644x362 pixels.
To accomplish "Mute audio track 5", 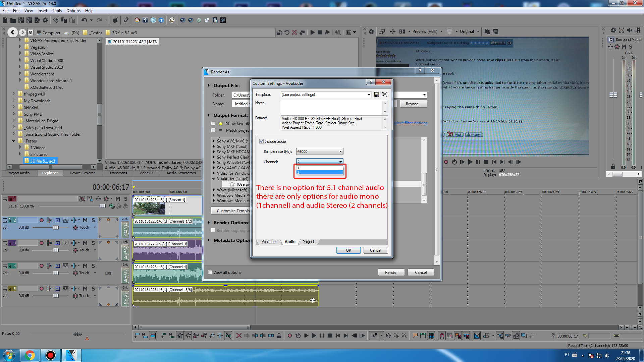I will click(x=85, y=289).
